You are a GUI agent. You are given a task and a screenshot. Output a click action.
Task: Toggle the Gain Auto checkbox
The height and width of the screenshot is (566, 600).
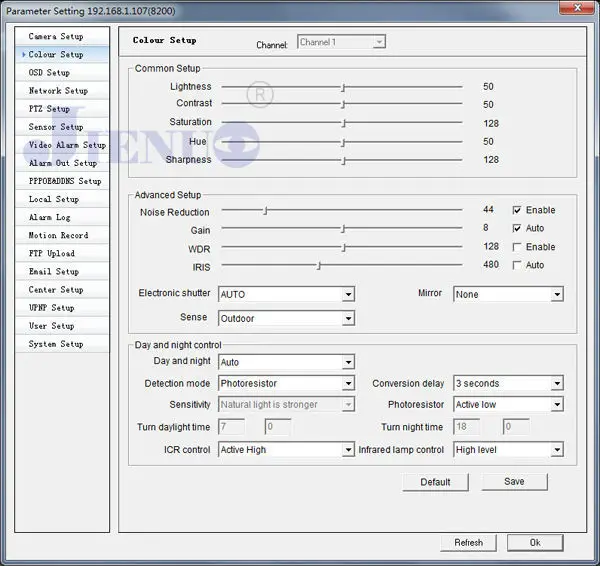(x=517, y=228)
